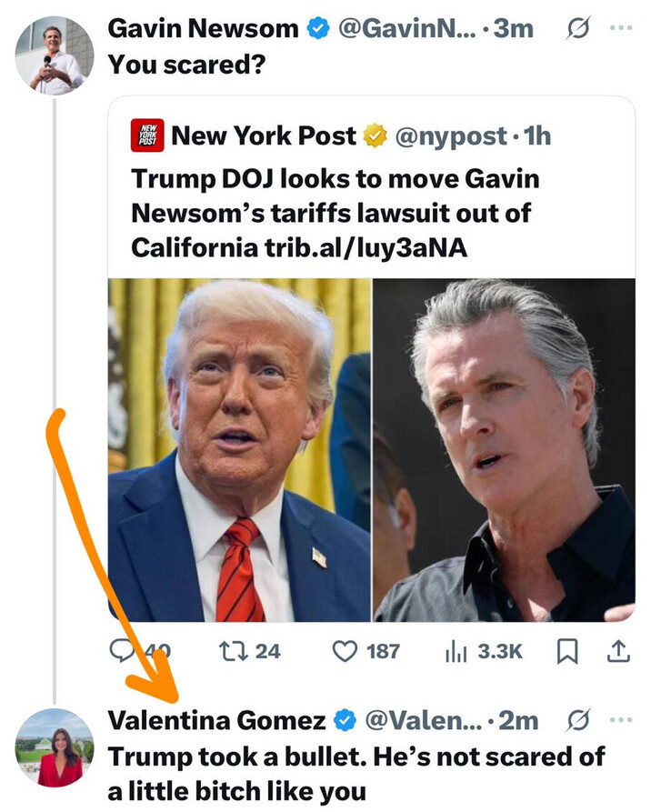Open three-dot more menu on Newsom's post
Screen dimensions: 651x812
pyautogui.click(x=621, y=28)
